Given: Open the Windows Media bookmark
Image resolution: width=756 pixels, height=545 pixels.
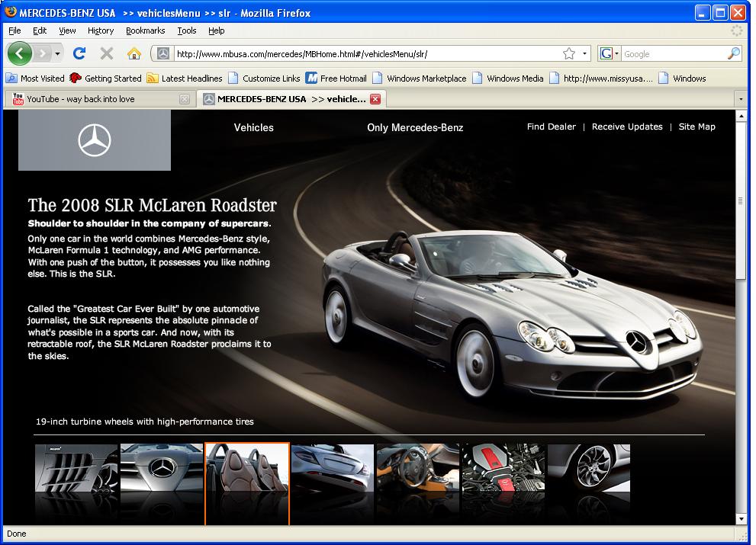Looking at the screenshot, I should pyautogui.click(x=508, y=78).
